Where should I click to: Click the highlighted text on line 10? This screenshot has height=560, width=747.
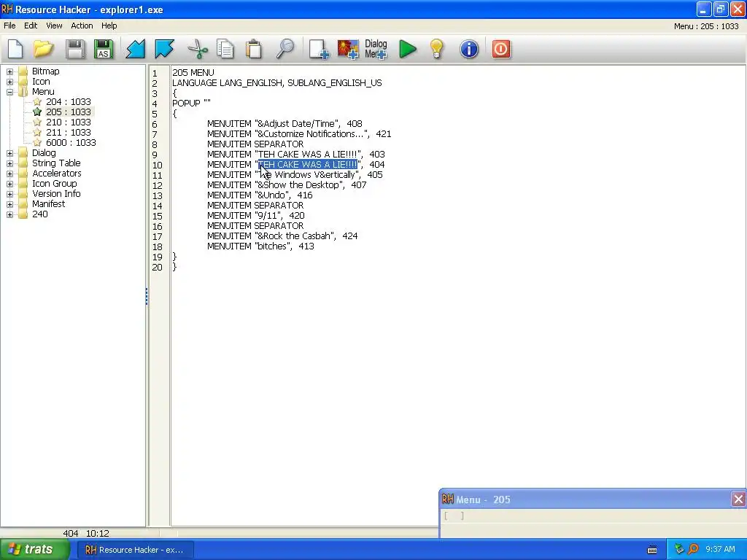[308, 165]
